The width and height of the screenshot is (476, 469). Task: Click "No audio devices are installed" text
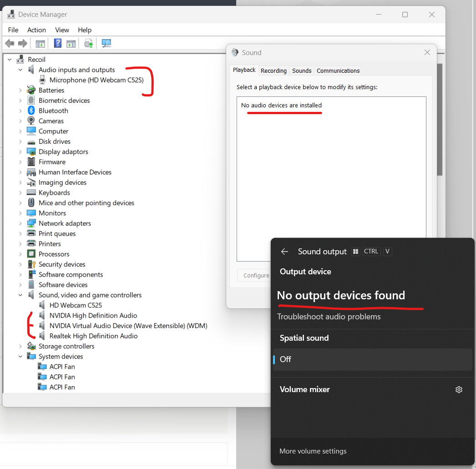point(281,105)
